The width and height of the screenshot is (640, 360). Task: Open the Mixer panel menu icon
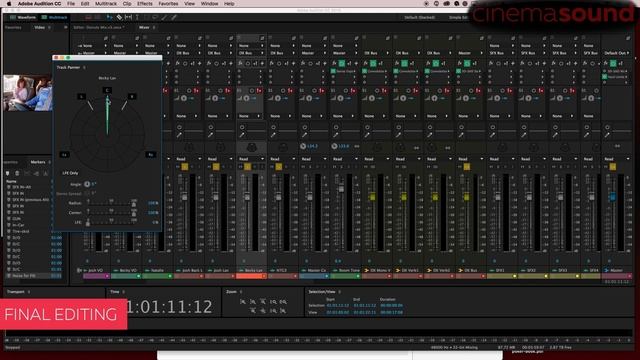tap(154, 27)
